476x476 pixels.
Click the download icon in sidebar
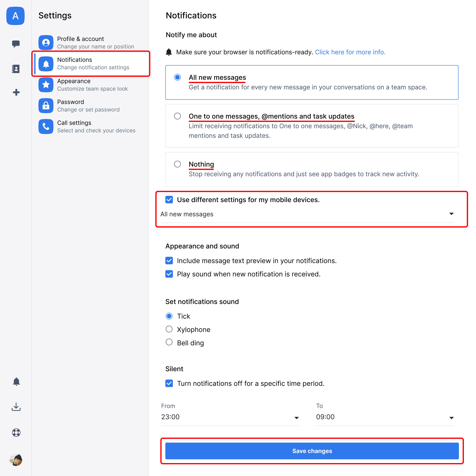[x=16, y=407]
